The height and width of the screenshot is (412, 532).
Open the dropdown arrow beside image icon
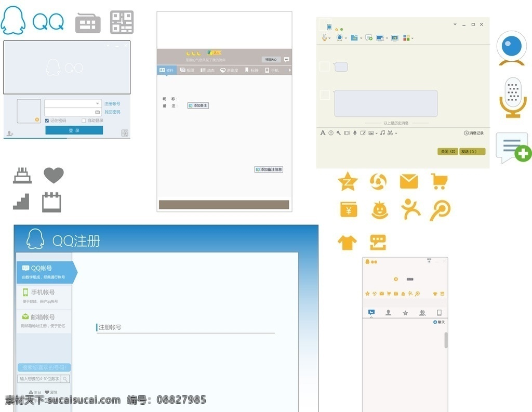tap(376, 134)
